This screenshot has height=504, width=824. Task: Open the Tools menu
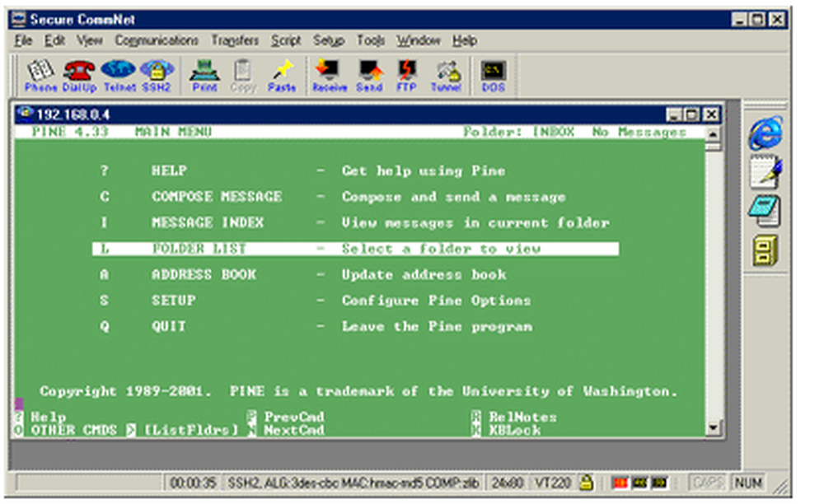tap(371, 40)
